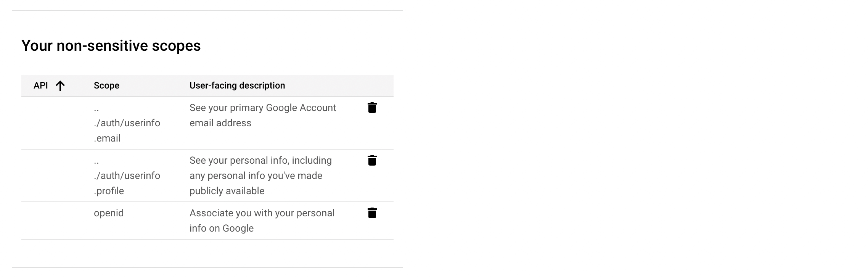
Task: Toggle the ascending sort arrow beside API
Action: pyautogui.click(x=60, y=85)
